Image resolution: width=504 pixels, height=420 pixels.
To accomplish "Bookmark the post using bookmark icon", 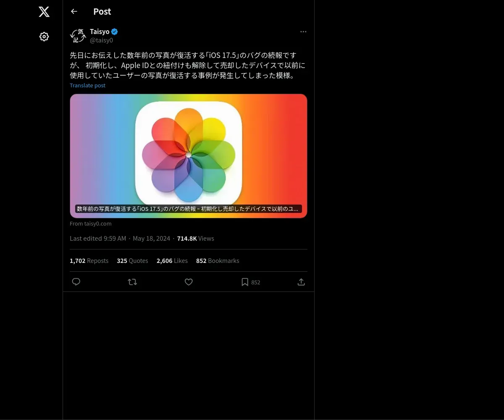I will tap(245, 282).
